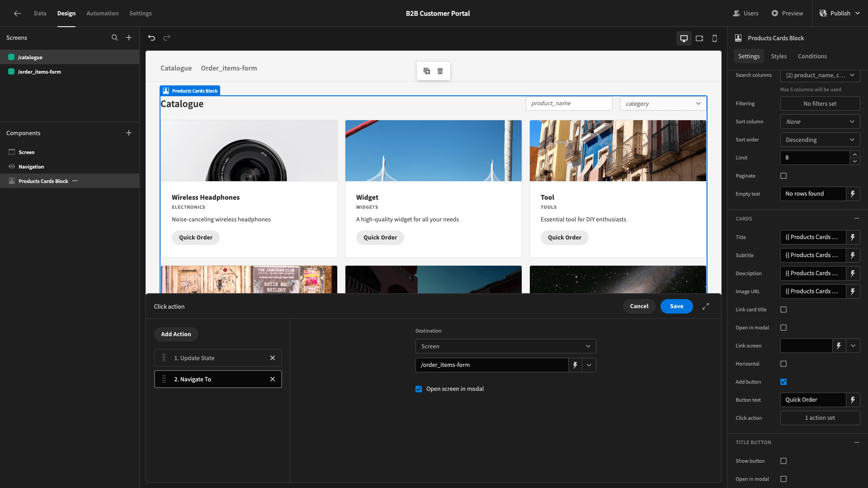Duplicate the Products Cards Block component
The height and width of the screenshot is (488, 868).
pos(427,71)
